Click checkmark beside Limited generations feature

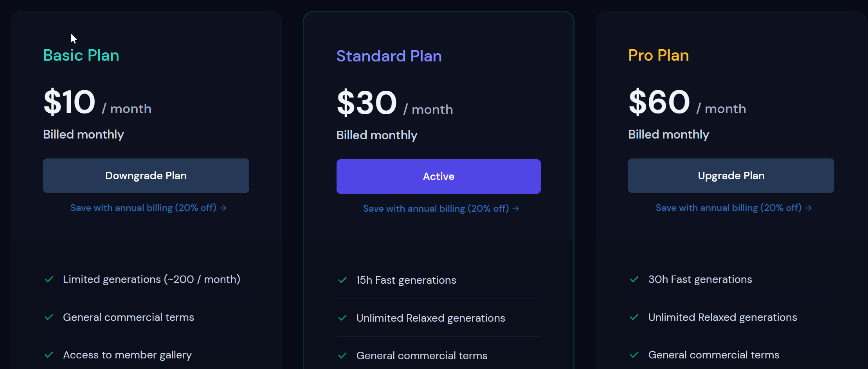pyautogui.click(x=49, y=279)
